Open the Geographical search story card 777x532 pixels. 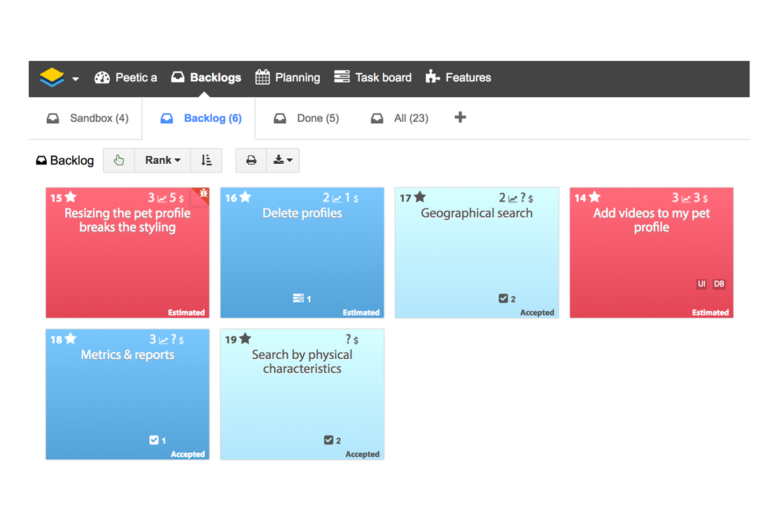(477, 253)
